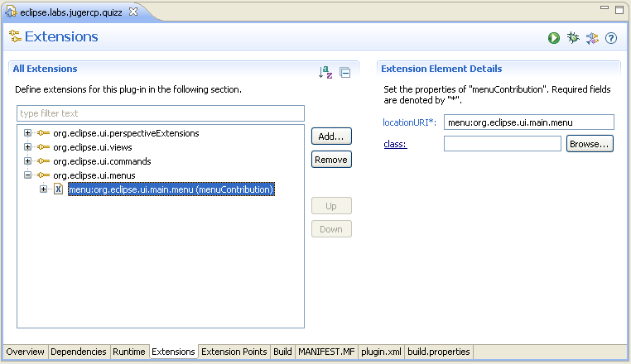
Task: Remove the selected extension
Action: click(x=330, y=159)
